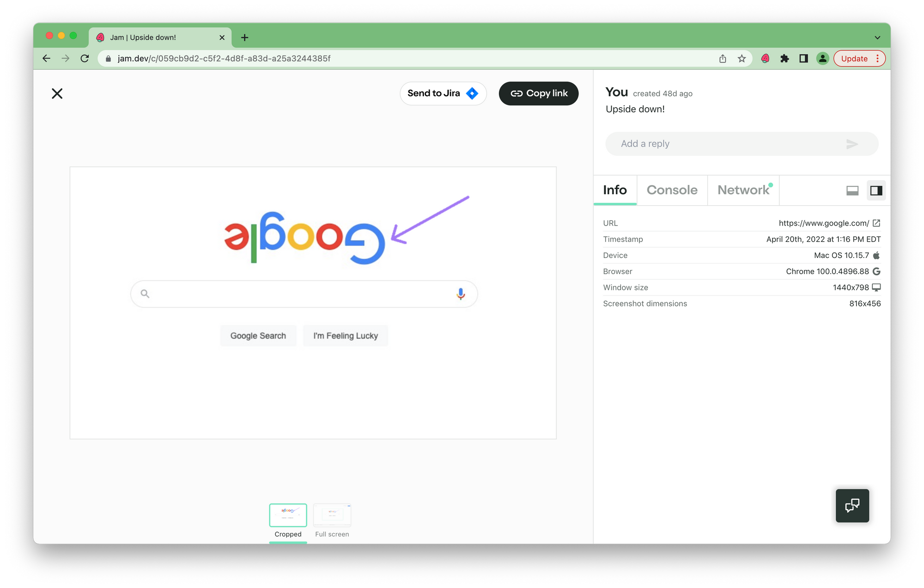Expand the tab search chevron
924x588 pixels.
tap(877, 38)
